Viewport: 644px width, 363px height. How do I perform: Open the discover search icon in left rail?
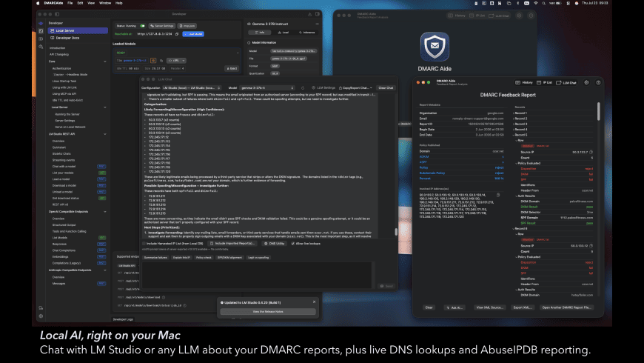[41, 47]
